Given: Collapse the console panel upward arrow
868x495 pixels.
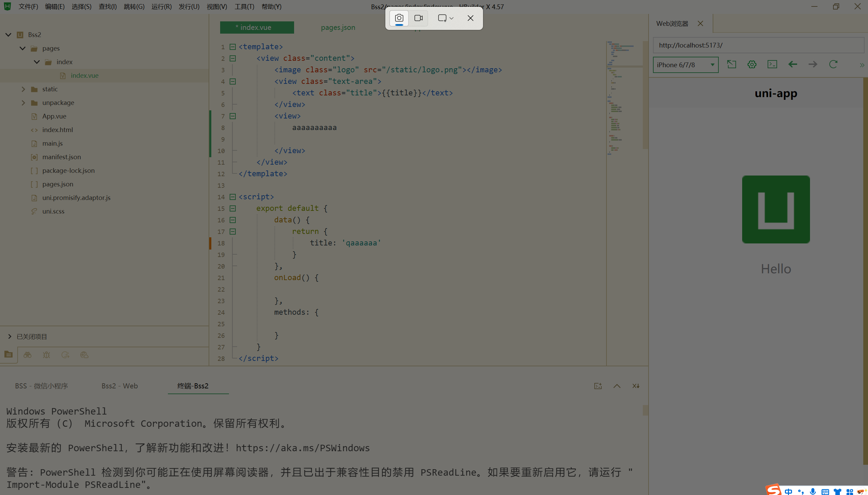Looking at the screenshot, I should coord(617,386).
